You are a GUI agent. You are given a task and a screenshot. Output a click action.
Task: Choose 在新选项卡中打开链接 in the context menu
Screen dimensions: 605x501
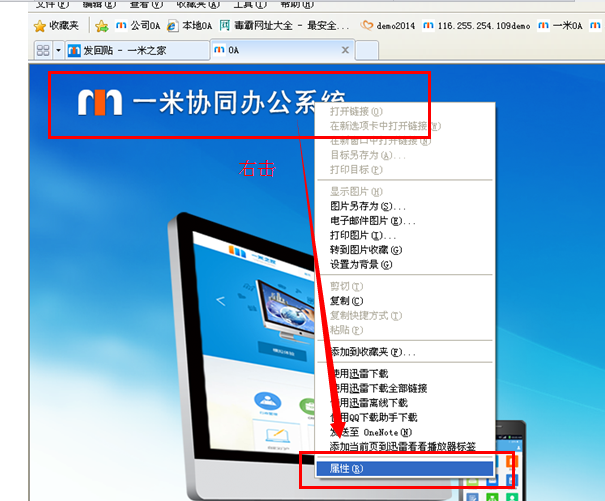[405, 126]
